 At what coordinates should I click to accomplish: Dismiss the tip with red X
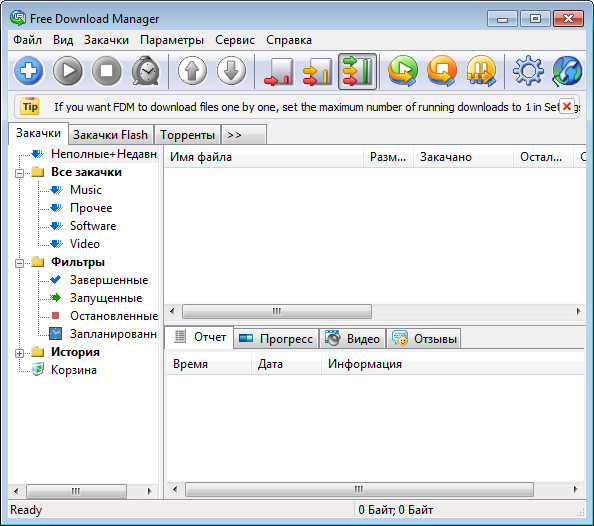tap(567, 106)
